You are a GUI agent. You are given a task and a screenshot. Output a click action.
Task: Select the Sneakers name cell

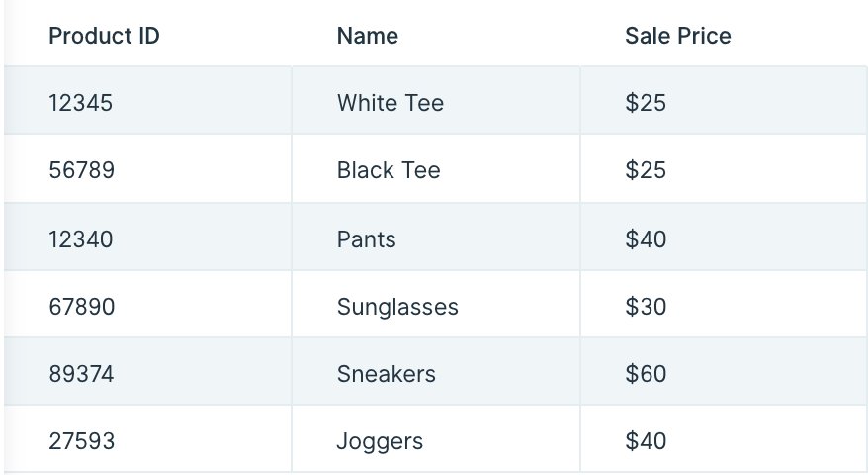[x=436, y=371]
